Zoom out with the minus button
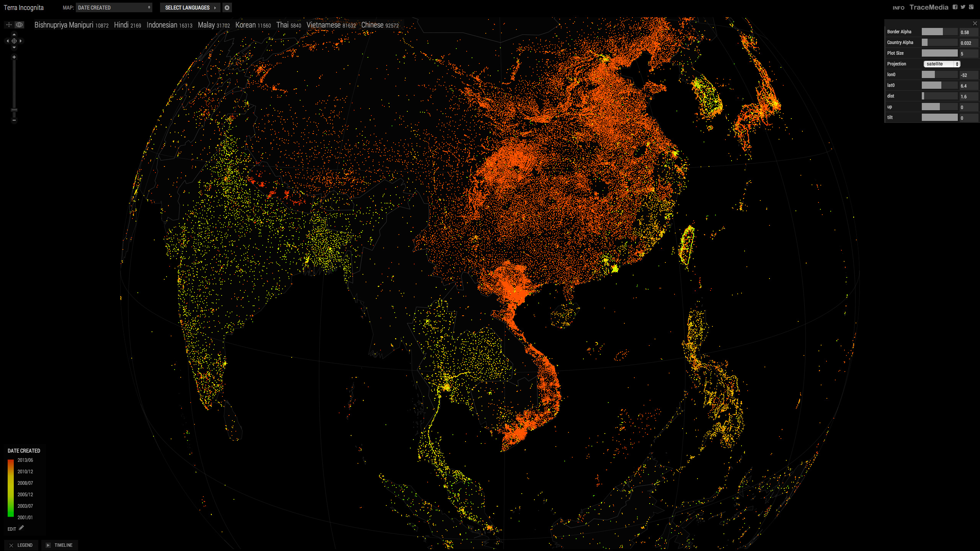Image resolution: width=980 pixels, height=551 pixels. tap(14, 120)
